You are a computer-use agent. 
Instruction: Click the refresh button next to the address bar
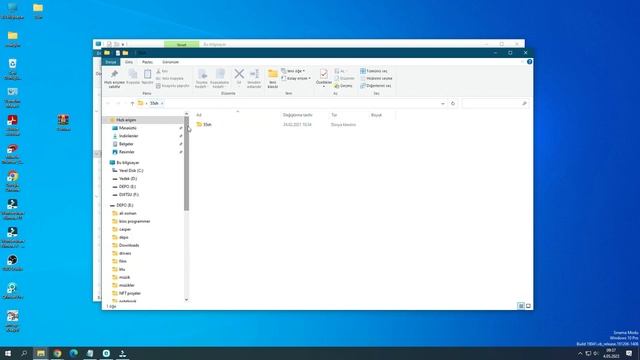click(453, 104)
